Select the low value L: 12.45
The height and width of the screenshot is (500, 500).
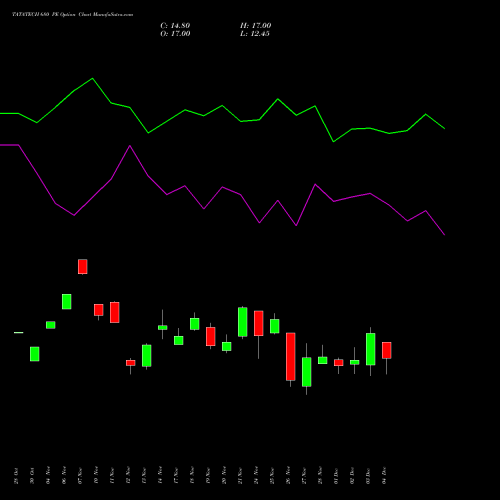pyautogui.click(x=255, y=34)
